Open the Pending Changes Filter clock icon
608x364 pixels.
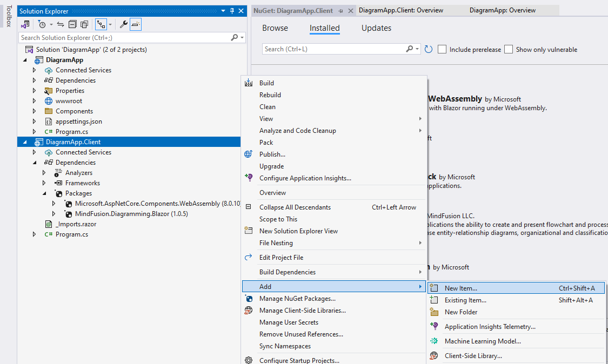(42, 24)
